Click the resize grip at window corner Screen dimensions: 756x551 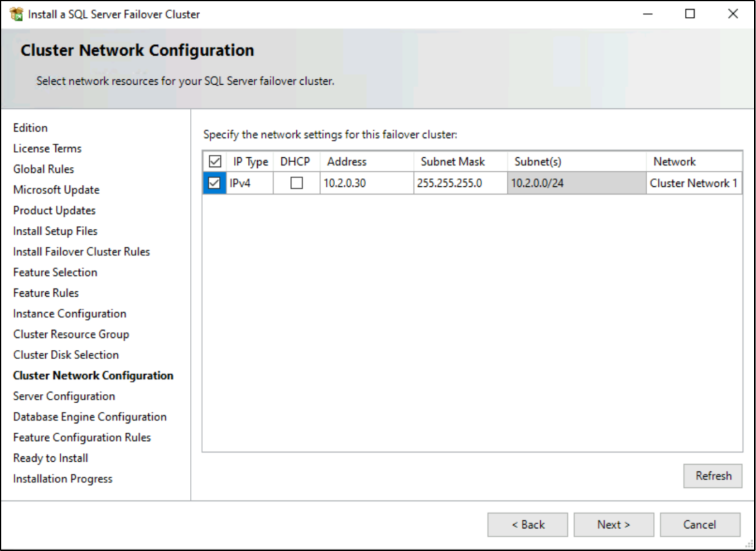pos(749,544)
